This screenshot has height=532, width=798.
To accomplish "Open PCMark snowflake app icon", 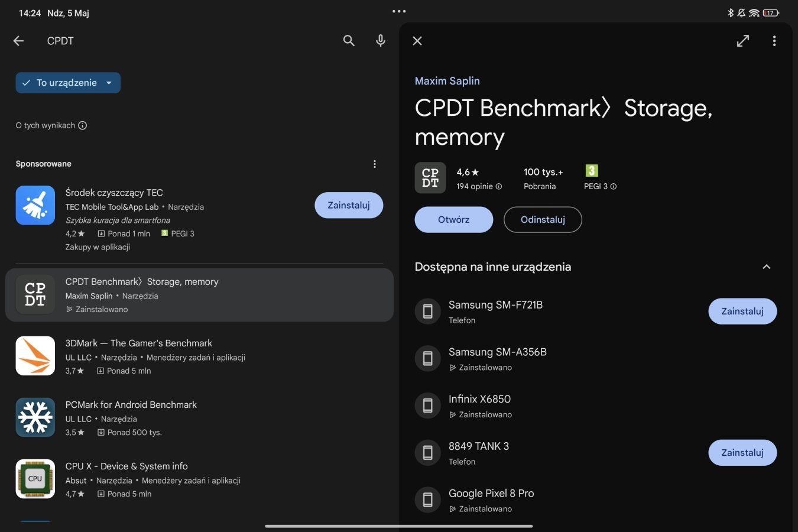I will pyautogui.click(x=35, y=417).
